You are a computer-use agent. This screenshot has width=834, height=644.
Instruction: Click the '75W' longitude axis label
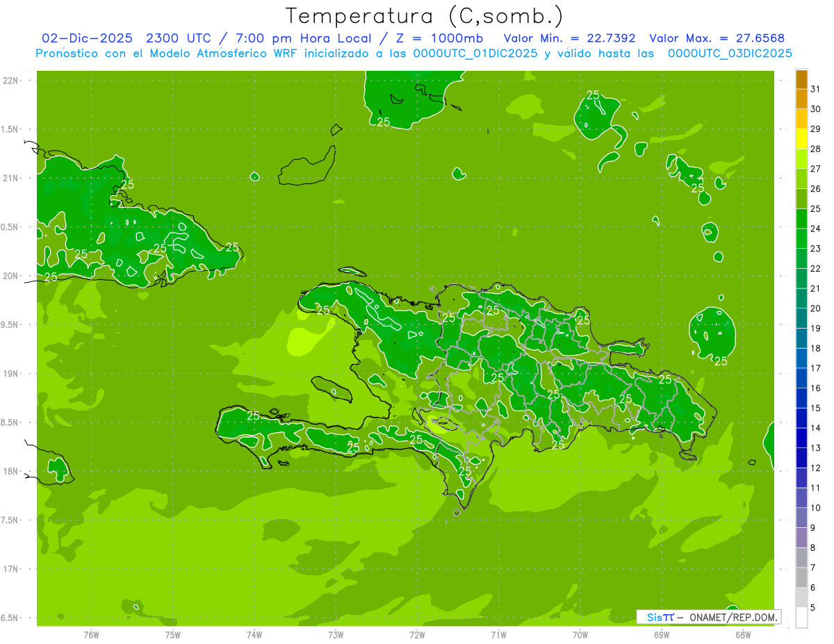[x=173, y=635]
